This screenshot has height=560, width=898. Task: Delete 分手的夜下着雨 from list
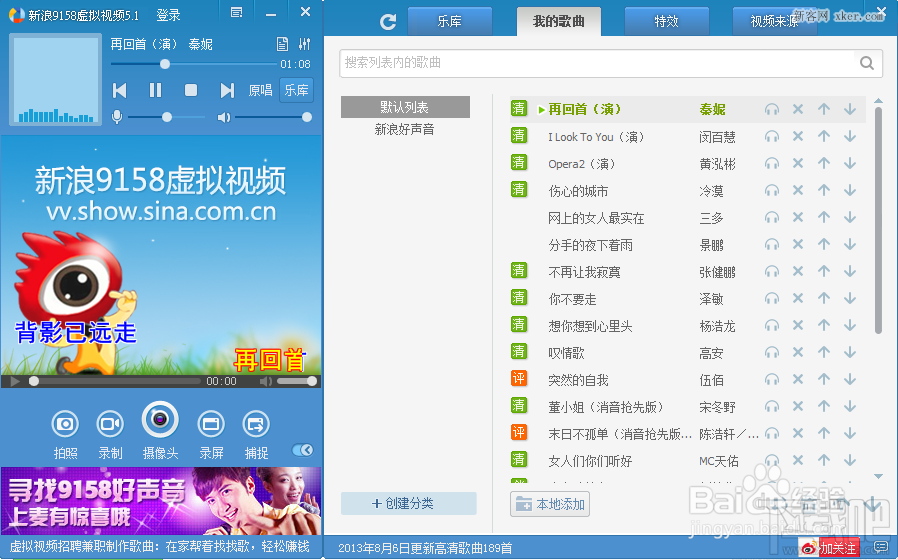pos(798,244)
